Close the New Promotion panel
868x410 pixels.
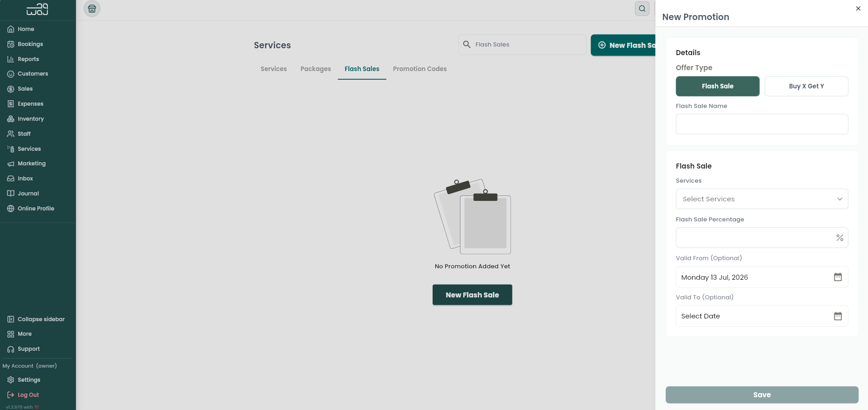(858, 8)
